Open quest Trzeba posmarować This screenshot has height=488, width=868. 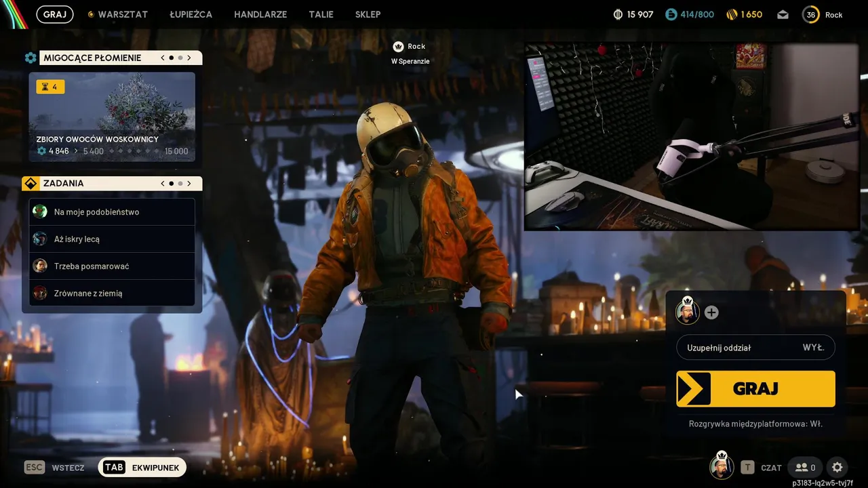point(112,266)
